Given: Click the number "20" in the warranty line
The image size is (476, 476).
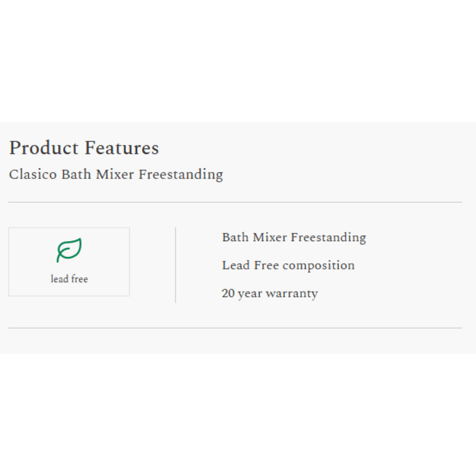Looking at the screenshot, I should tap(228, 294).
